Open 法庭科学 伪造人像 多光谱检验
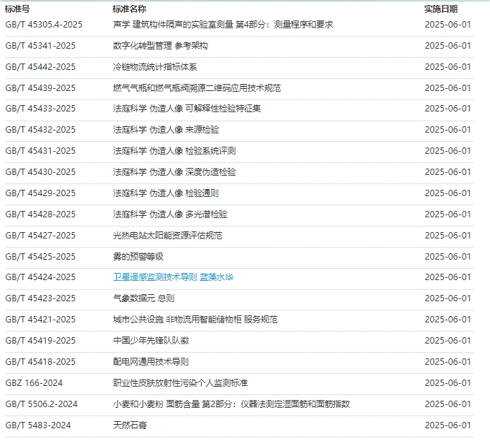Screen dimensions: 490x448 pyautogui.click(x=170, y=214)
